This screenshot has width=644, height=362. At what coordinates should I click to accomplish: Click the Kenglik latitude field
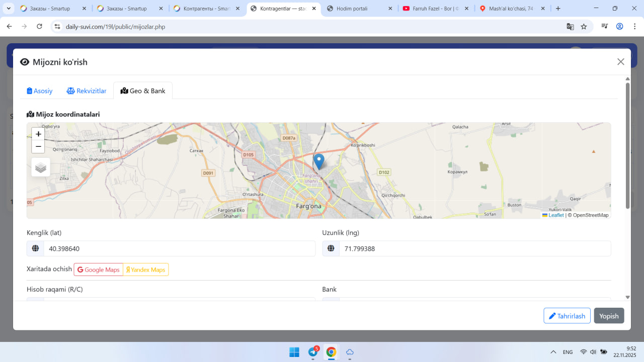point(179,249)
